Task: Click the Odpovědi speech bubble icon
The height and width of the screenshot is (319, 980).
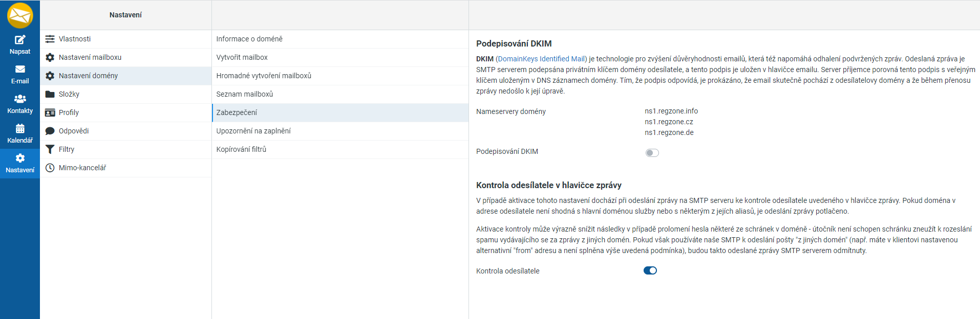Action: coord(50,131)
